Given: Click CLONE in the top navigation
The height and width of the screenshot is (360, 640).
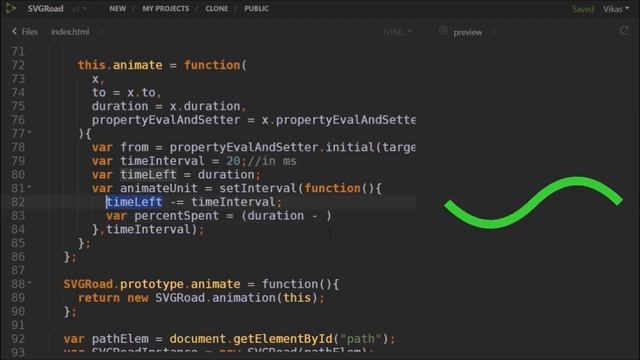Looking at the screenshot, I should click(216, 9).
